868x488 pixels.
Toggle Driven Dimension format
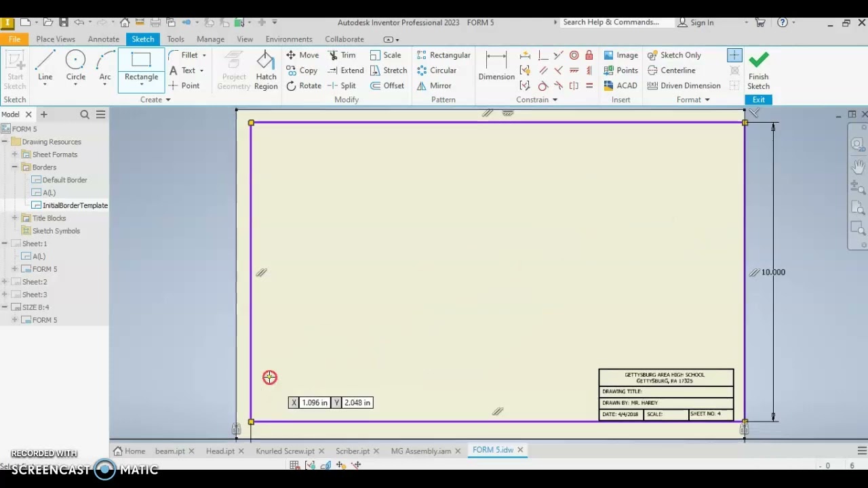click(x=684, y=86)
